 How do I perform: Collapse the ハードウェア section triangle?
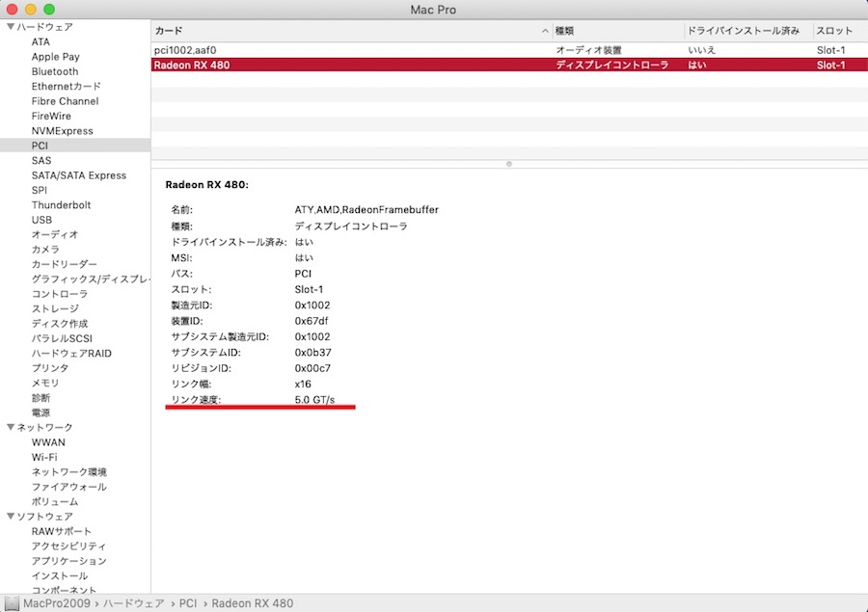pyautogui.click(x=10, y=27)
